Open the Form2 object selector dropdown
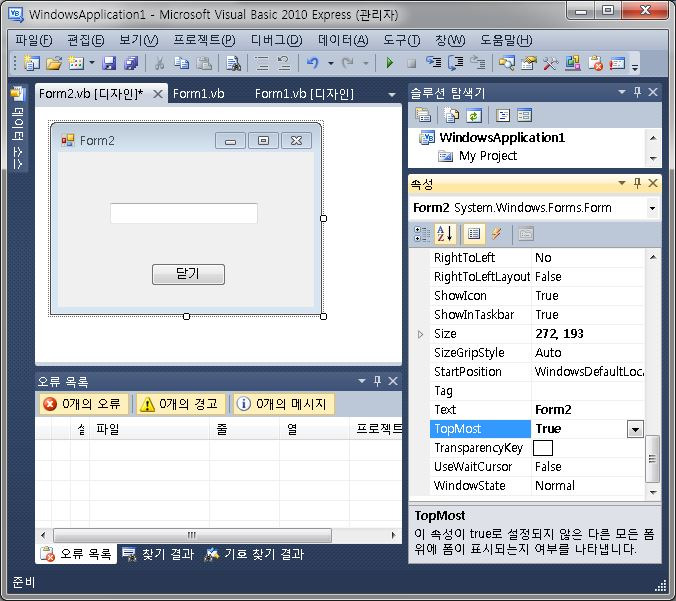Viewport: 676px width, 601px height. pos(652,208)
